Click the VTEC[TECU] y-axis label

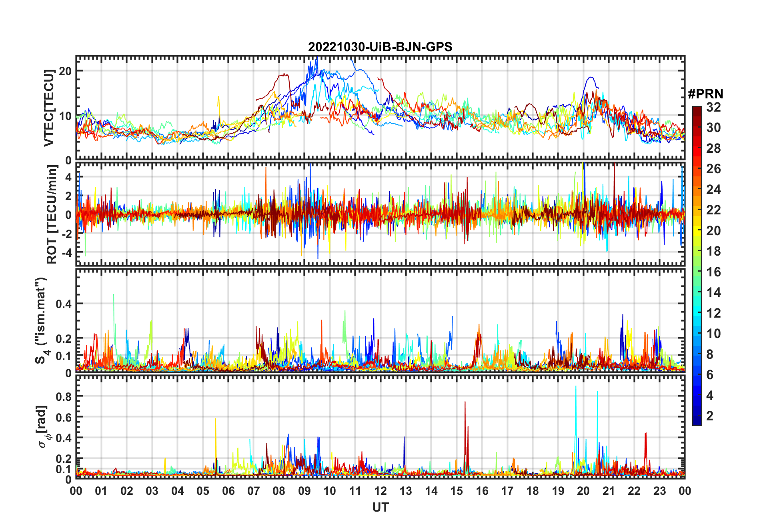pos(49,108)
